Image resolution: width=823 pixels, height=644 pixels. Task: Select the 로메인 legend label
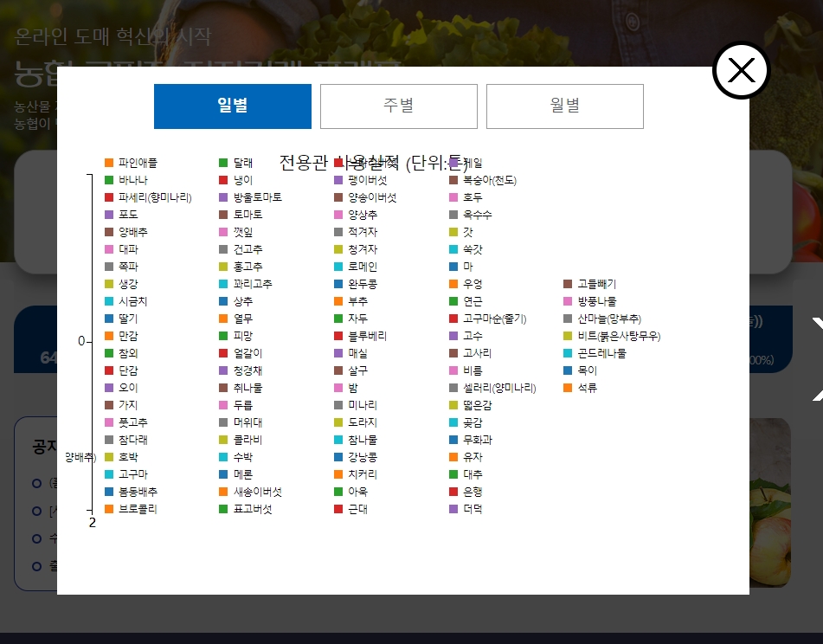tap(363, 267)
